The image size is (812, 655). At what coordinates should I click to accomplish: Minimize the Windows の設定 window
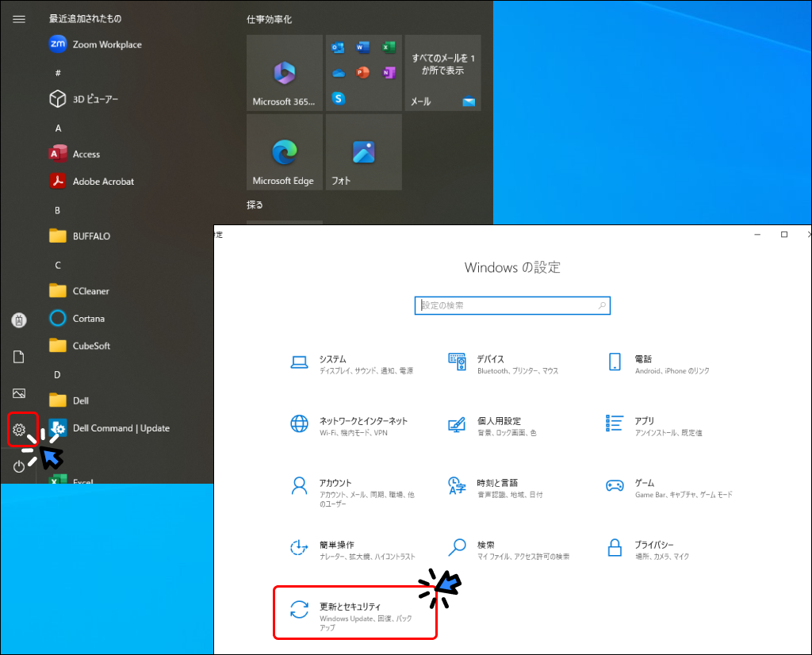(757, 235)
